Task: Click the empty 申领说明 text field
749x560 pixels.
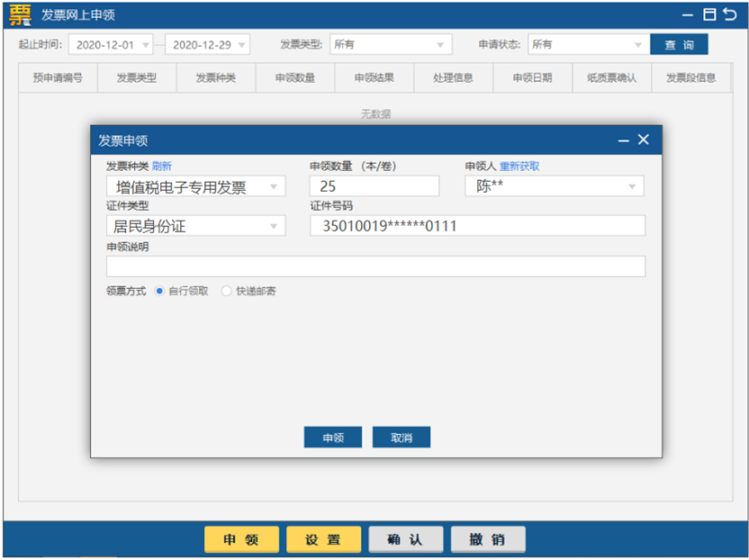Action: pos(376,266)
